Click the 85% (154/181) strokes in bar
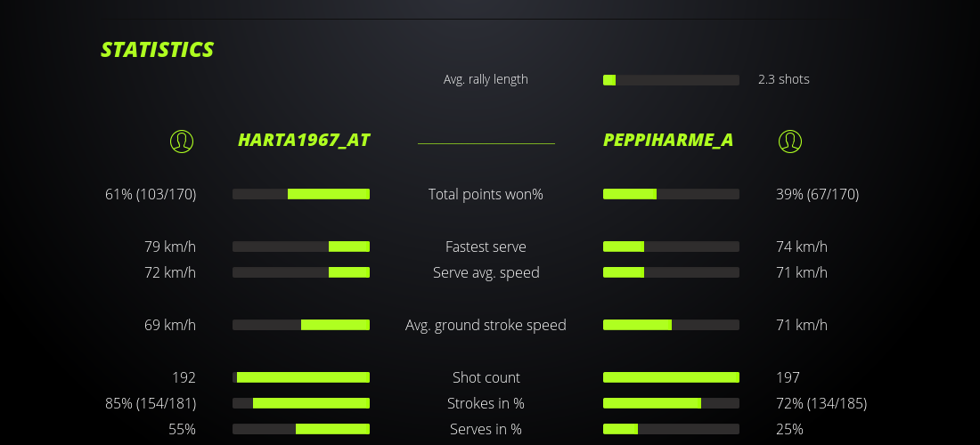 point(301,403)
